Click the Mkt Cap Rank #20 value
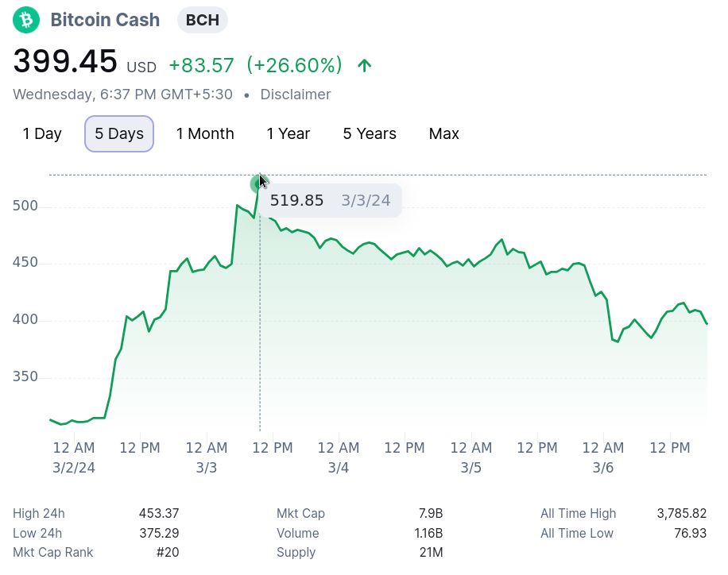This screenshot has width=728, height=575. coord(168,552)
